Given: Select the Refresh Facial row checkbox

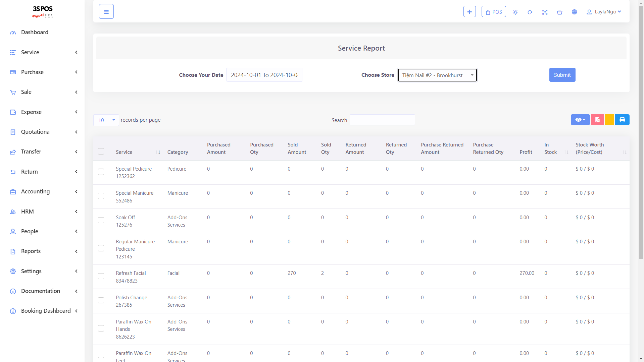Looking at the screenshot, I should (x=101, y=276).
